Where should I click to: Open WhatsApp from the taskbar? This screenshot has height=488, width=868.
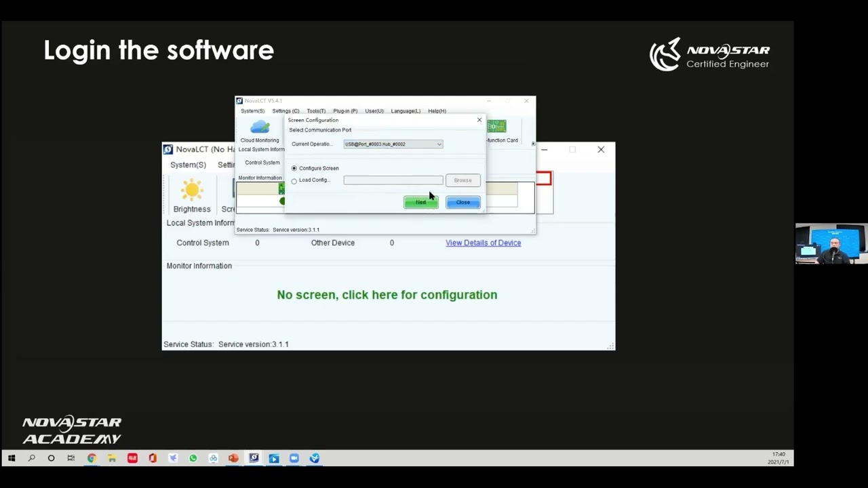[x=193, y=458]
